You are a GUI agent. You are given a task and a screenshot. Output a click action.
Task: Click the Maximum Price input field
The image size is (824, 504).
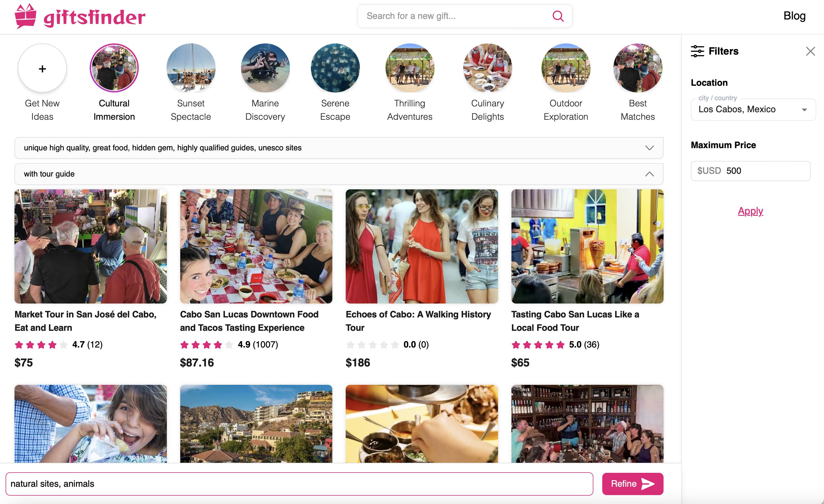[750, 171]
